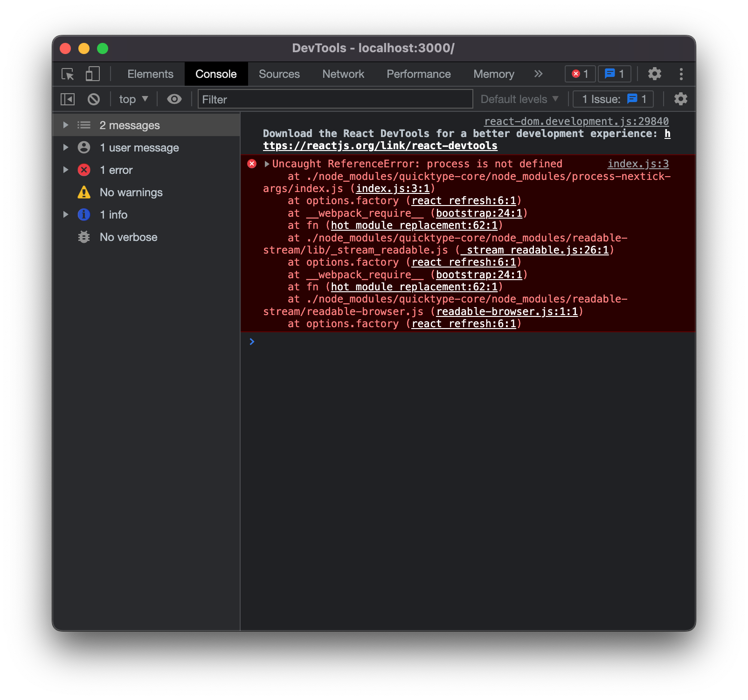
Task: Open the Default levels dropdown
Action: 519,99
